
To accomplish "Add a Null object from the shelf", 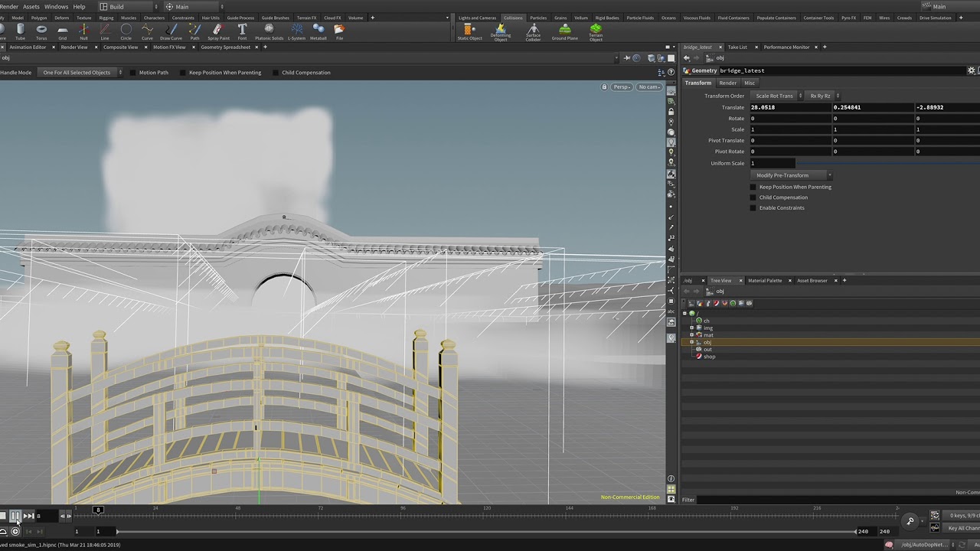I will pos(83,31).
